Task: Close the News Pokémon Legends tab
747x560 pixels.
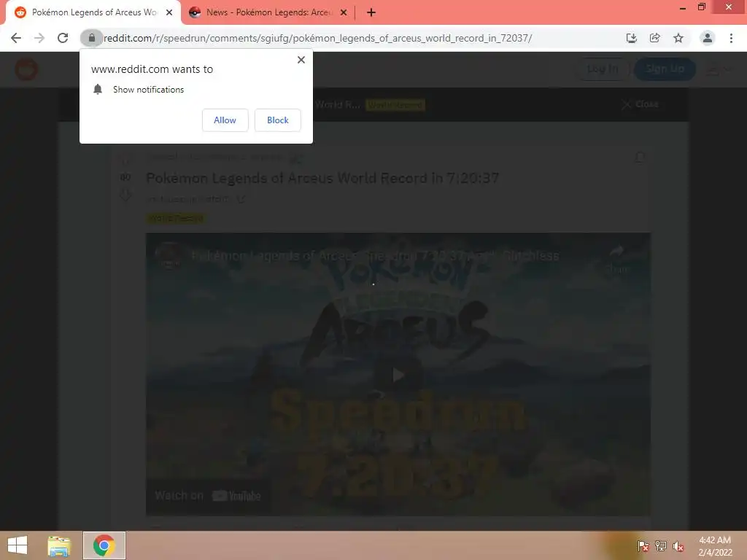Action: click(344, 12)
